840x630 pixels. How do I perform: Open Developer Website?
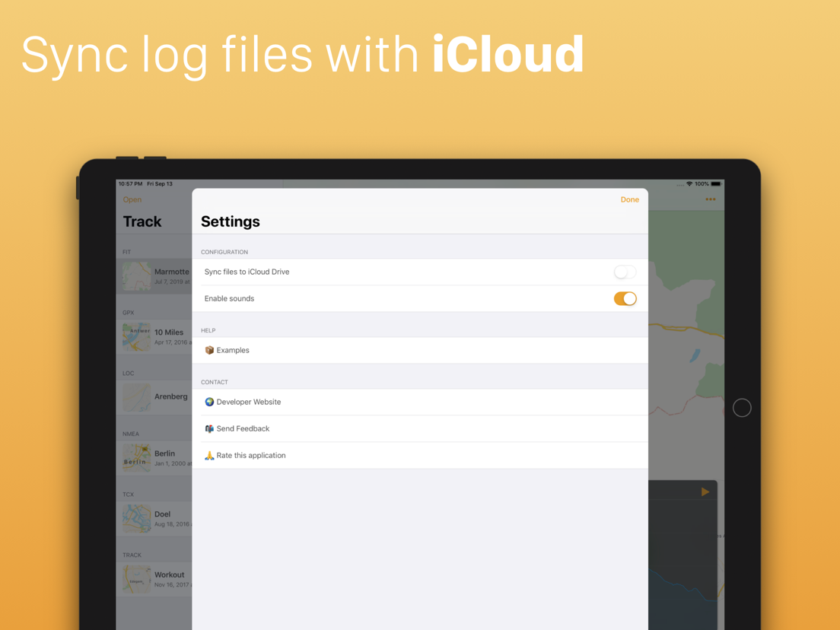(x=420, y=402)
